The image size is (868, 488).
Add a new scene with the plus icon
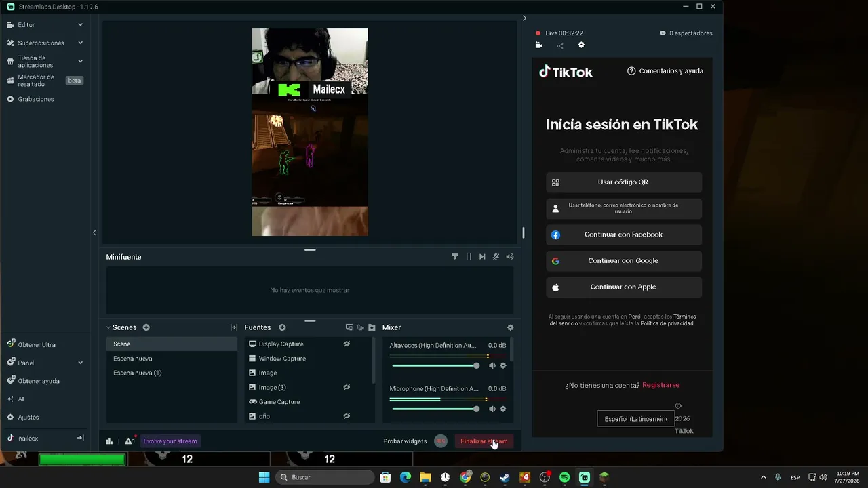[x=146, y=327]
